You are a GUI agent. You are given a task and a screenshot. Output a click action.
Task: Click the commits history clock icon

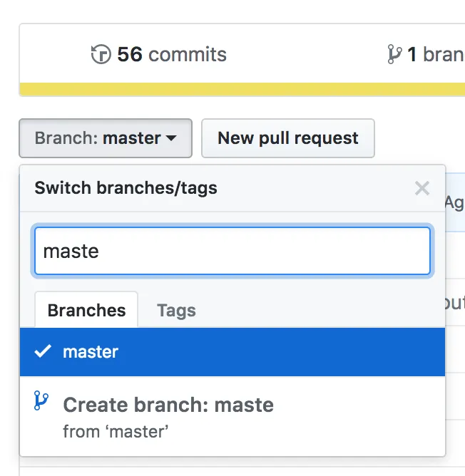pyautogui.click(x=101, y=55)
